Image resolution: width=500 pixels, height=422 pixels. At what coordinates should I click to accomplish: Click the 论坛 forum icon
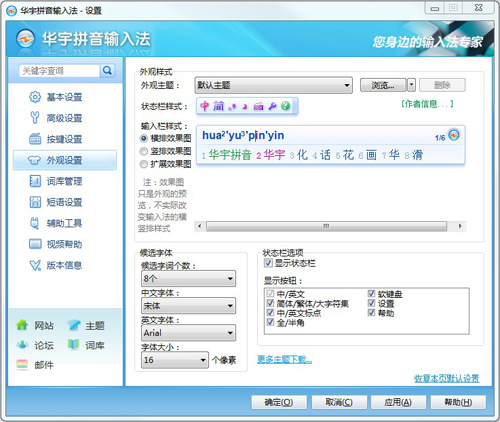click(22, 344)
